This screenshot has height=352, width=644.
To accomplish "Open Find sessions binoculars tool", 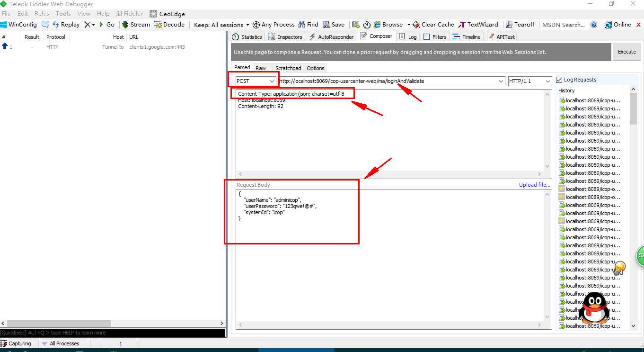I will [x=308, y=25].
